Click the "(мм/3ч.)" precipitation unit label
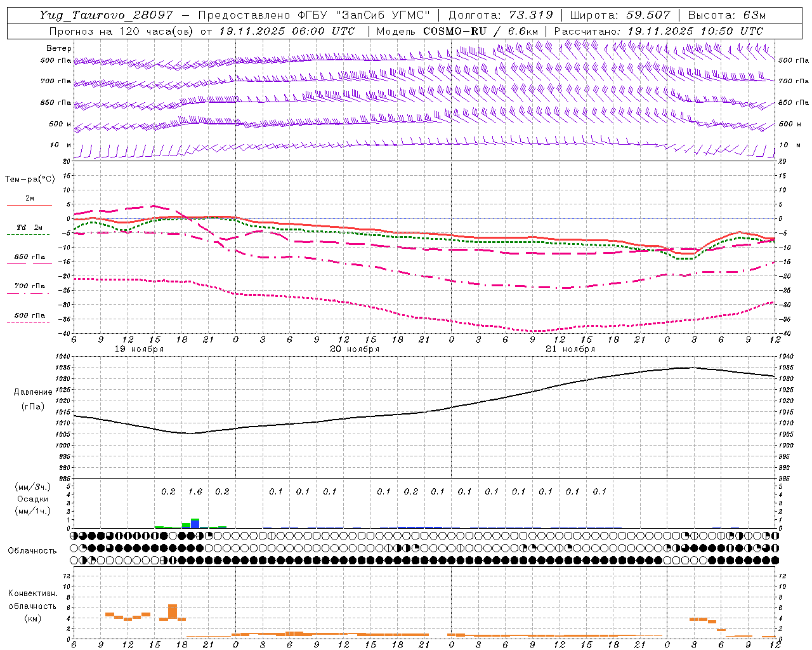Screen dimensions: 812x650 tap(34, 487)
